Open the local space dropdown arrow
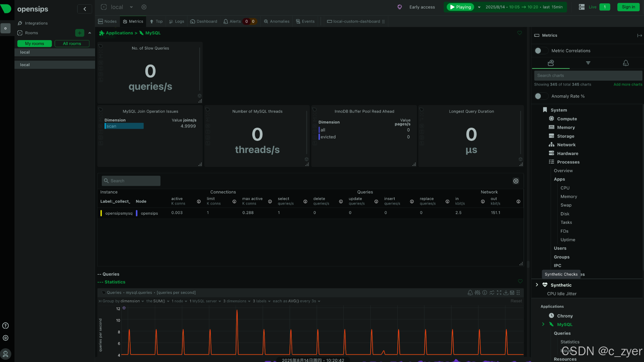Screen dimensions: 644x362 tap(131, 7)
